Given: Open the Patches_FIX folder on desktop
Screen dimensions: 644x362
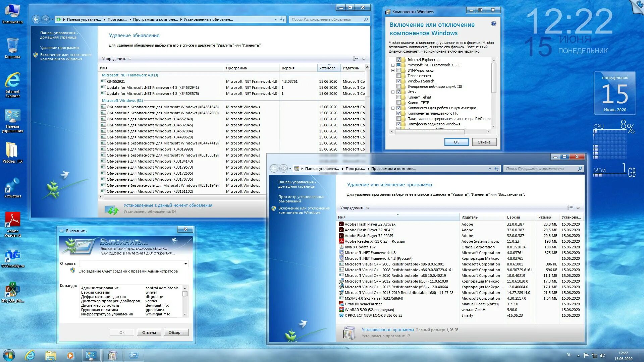Looking at the screenshot, I should pyautogui.click(x=12, y=153).
